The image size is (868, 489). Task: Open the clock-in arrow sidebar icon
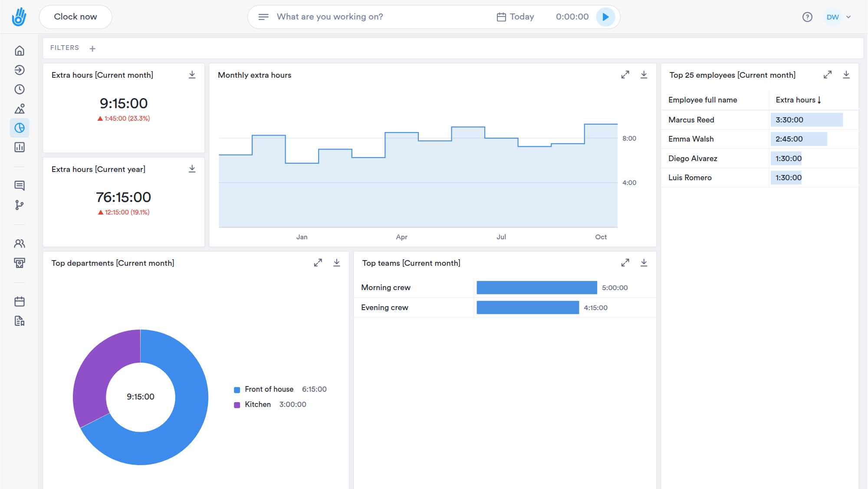[20, 70]
